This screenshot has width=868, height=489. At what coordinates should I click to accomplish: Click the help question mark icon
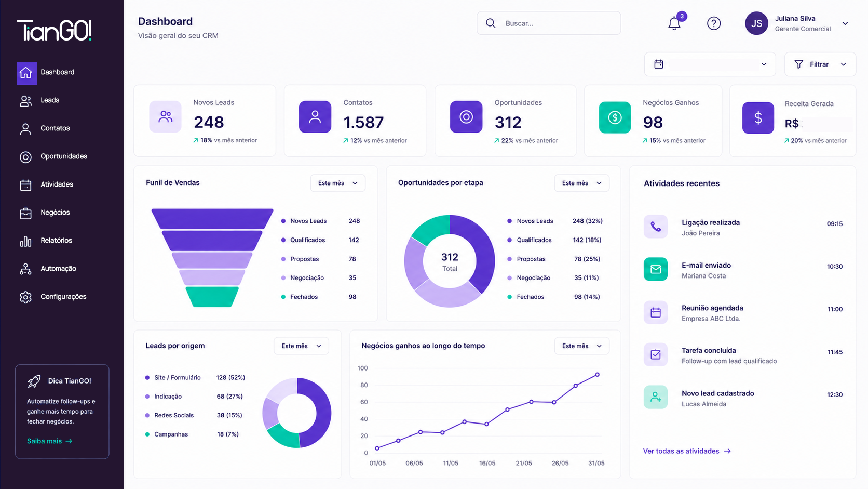pos(714,23)
